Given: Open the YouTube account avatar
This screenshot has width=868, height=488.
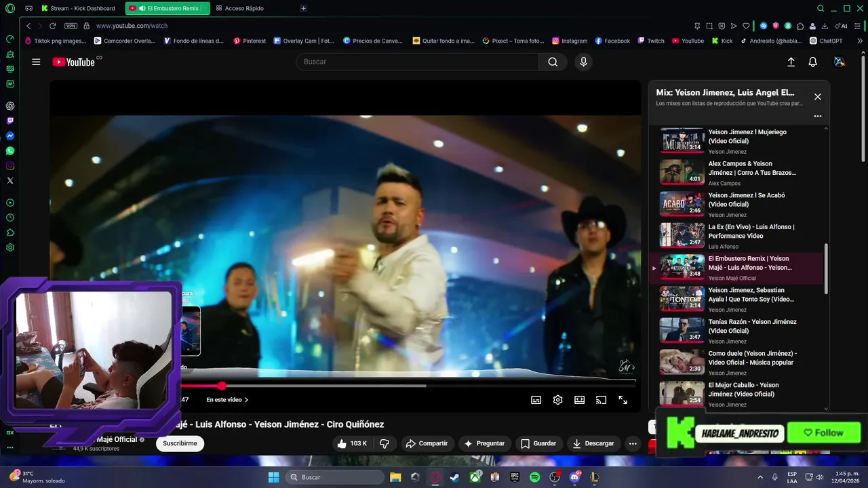Looking at the screenshot, I should [x=839, y=62].
